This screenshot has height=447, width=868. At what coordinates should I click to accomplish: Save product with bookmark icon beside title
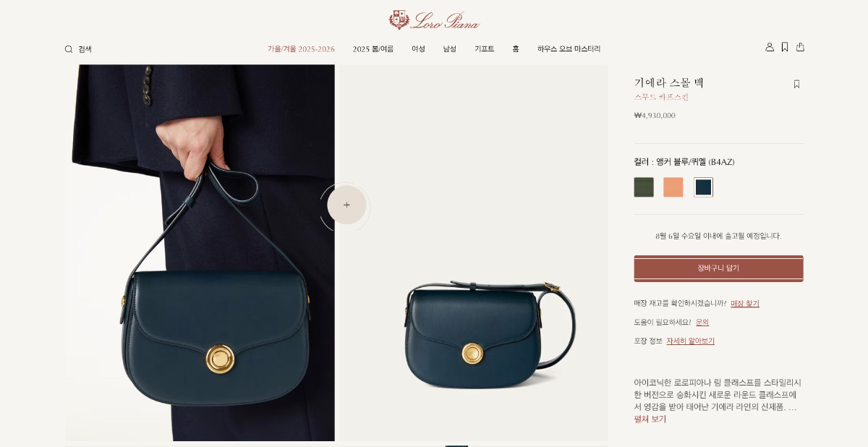tap(796, 84)
